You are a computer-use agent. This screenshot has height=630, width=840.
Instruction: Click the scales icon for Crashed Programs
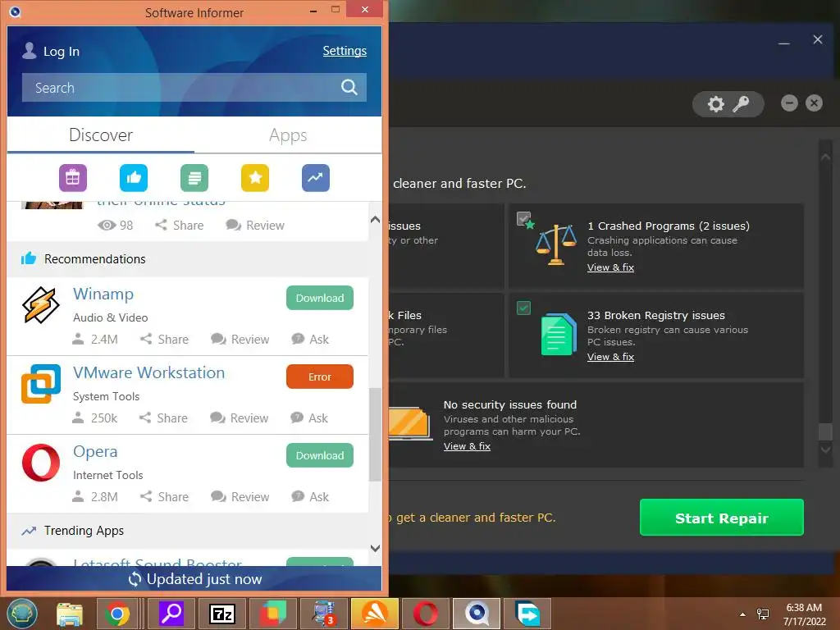pos(556,244)
